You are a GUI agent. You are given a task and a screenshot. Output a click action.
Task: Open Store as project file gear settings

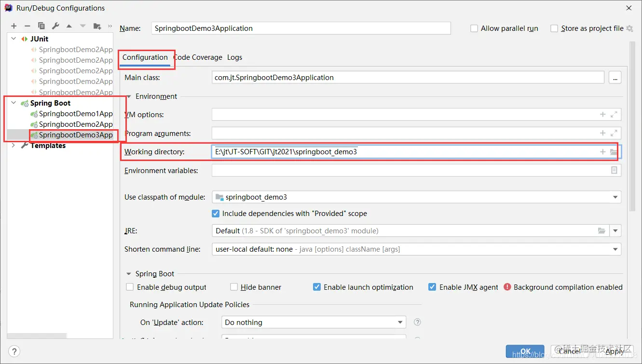[629, 28]
